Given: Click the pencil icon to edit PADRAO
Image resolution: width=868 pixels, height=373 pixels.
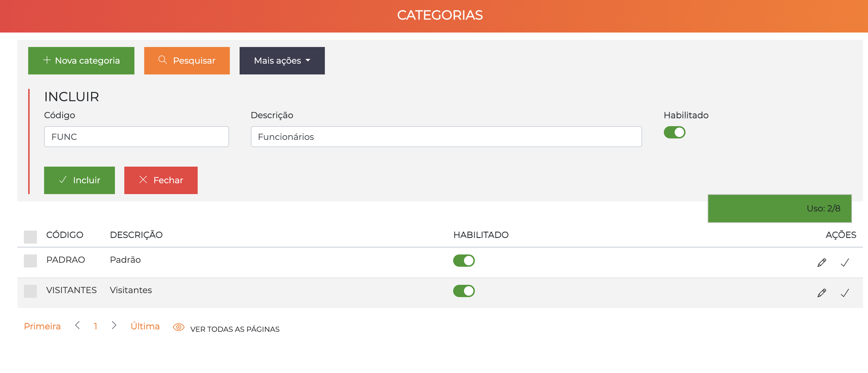Looking at the screenshot, I should [821, 262].
